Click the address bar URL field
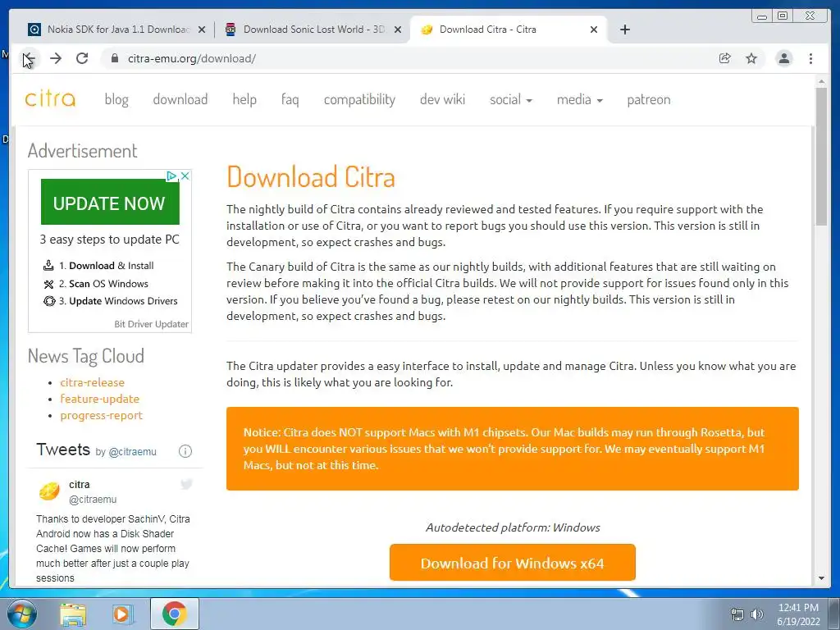Screen dimensions: 840x630 tap(407, 58)
